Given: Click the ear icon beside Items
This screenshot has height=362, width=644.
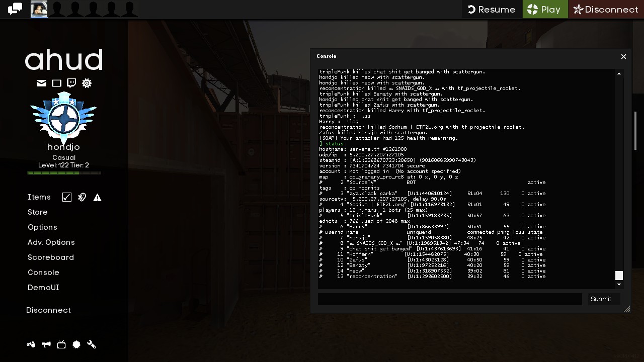Looking at the screenshot, I should [82, 197].
